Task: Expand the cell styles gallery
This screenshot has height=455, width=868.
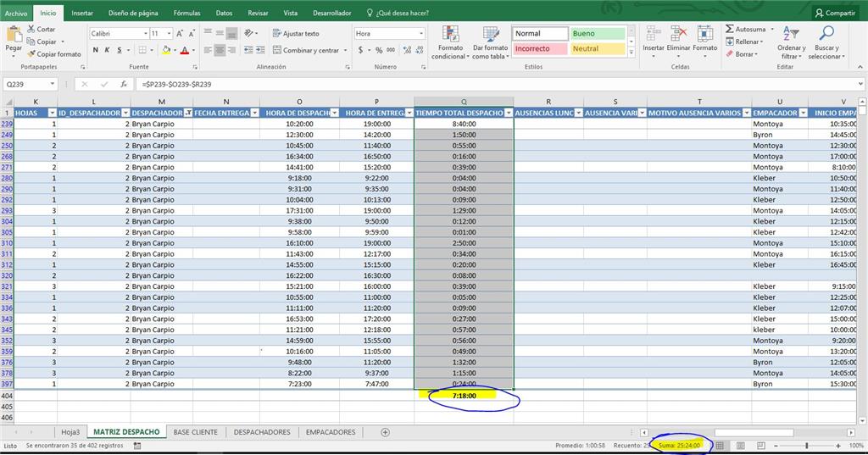Action: (x=631, y=53)
